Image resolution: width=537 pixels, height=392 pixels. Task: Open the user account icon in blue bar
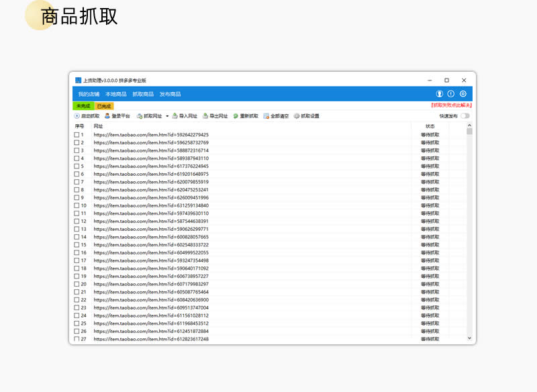click(x=440, y=94)
